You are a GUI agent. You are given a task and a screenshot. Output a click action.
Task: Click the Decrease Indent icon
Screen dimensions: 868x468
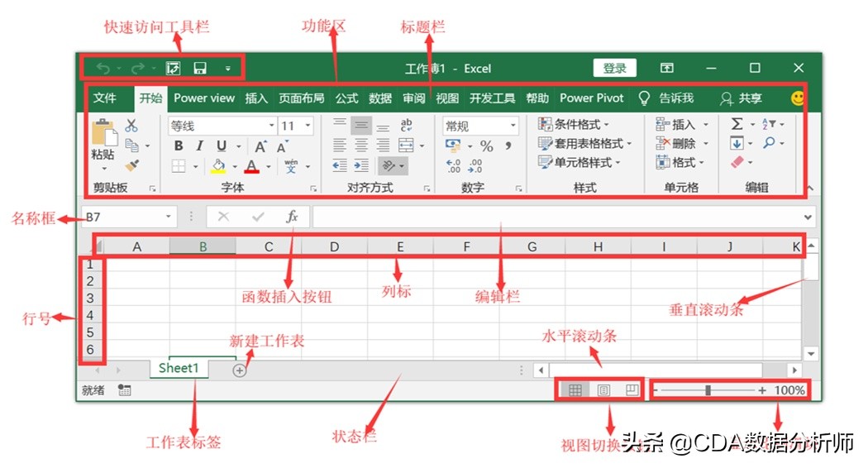pyautogui.click(x=339, y=165)
